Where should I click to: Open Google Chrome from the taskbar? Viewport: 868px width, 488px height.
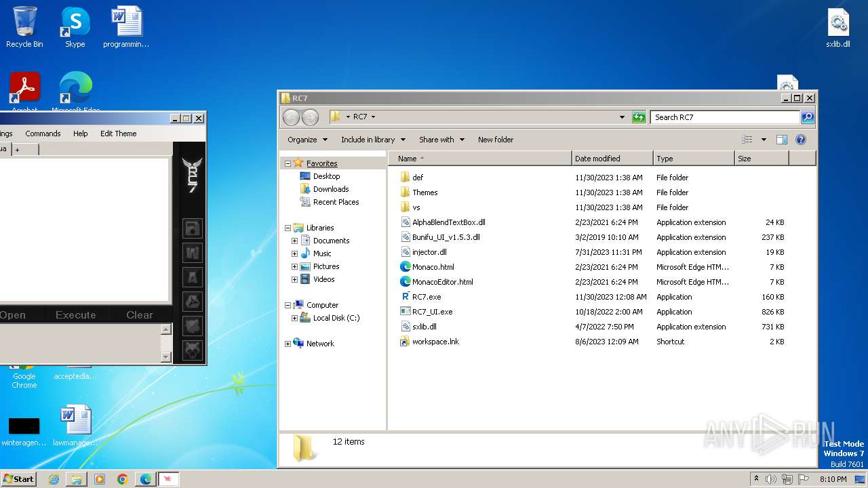point(123,479)
